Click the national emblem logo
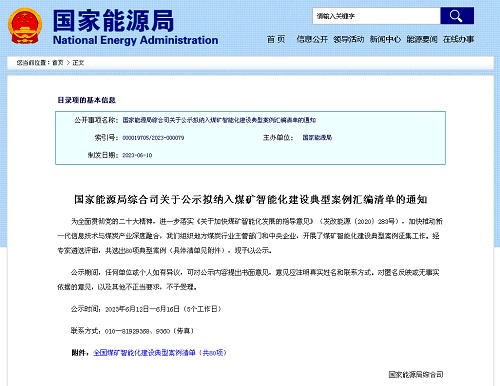 click(x=25, y=26)
